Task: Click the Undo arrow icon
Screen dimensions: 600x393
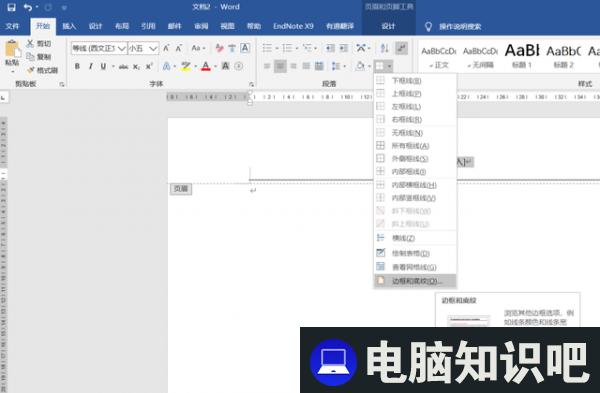Action: click(28, 7)
